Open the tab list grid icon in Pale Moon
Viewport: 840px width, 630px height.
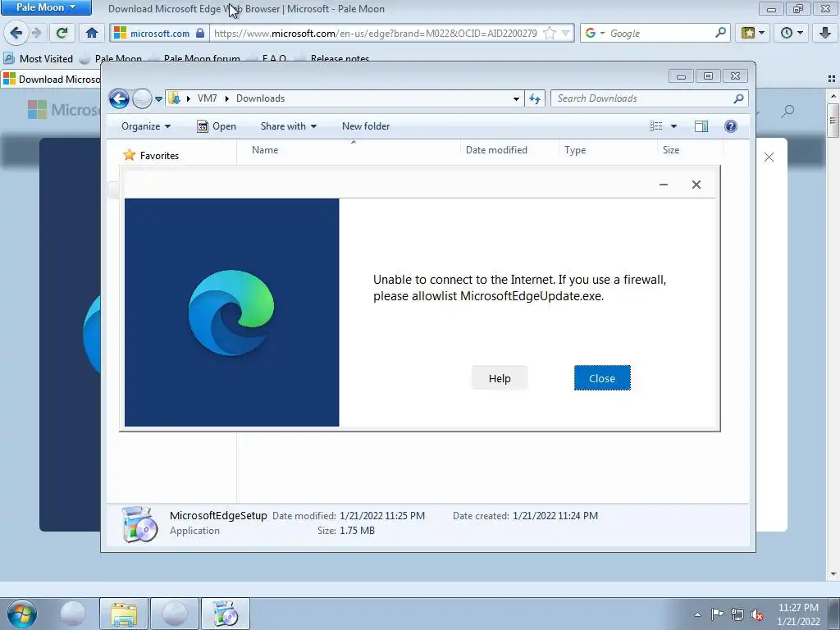[x=832, y=79]
